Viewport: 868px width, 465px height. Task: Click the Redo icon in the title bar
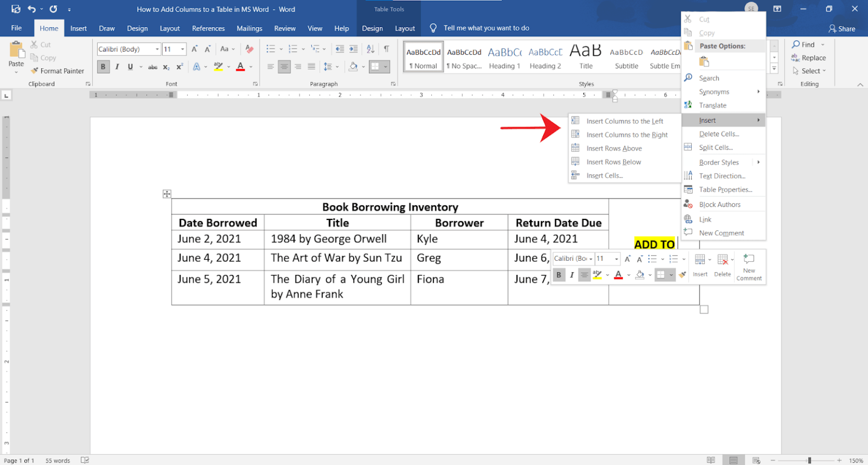53,9
